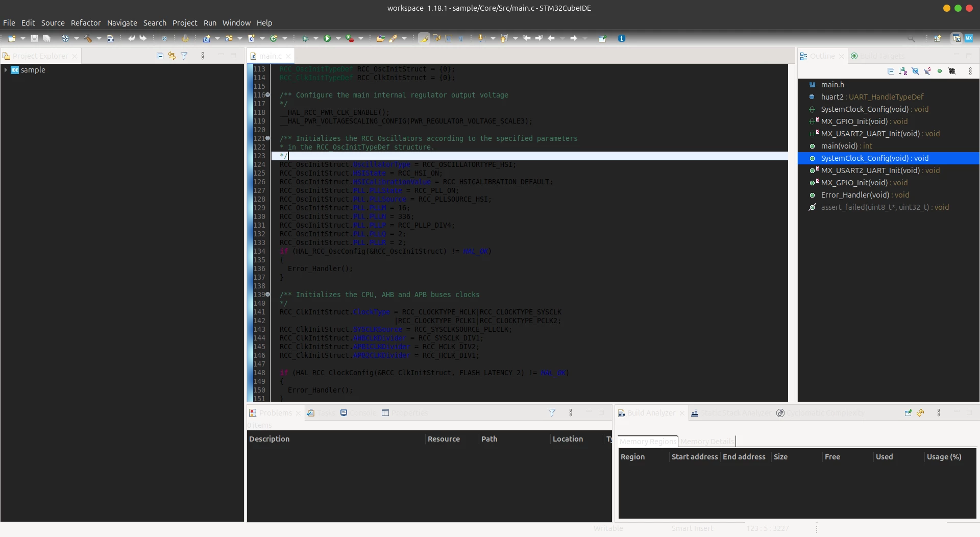Screen dimensions: 980x537
Task: Click the Forward navigation arrow
Action: (x=574, y=38)
